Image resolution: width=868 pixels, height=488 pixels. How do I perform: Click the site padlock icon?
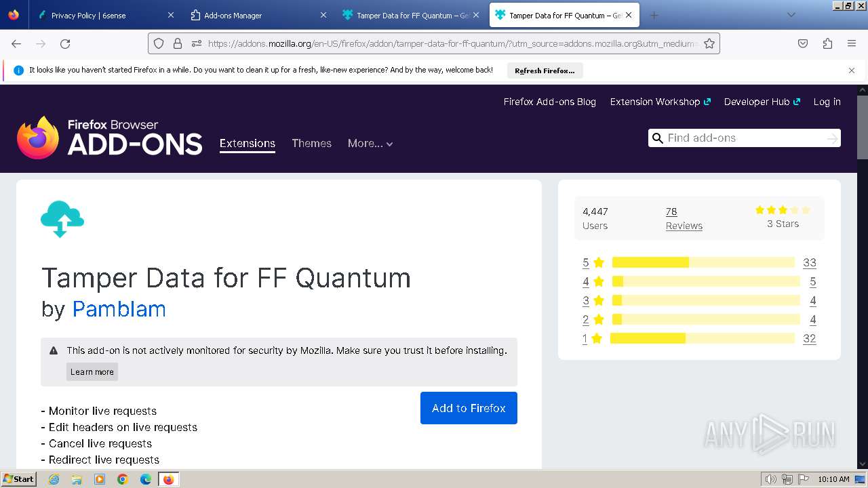click(x=178, y=43)
